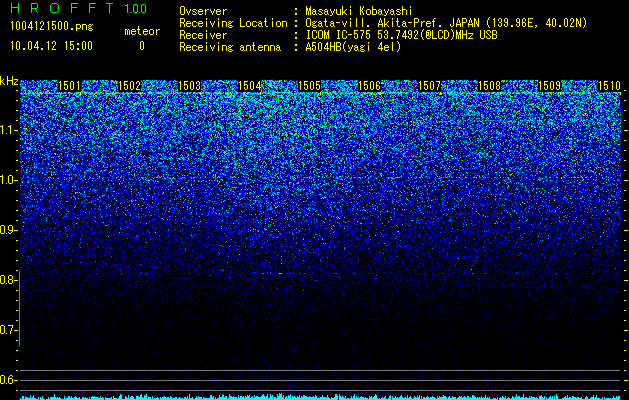Click the 1.1 kHz axis label
Image resolution: width=629 pixels, height=400 pixels.
click(9, 130)
